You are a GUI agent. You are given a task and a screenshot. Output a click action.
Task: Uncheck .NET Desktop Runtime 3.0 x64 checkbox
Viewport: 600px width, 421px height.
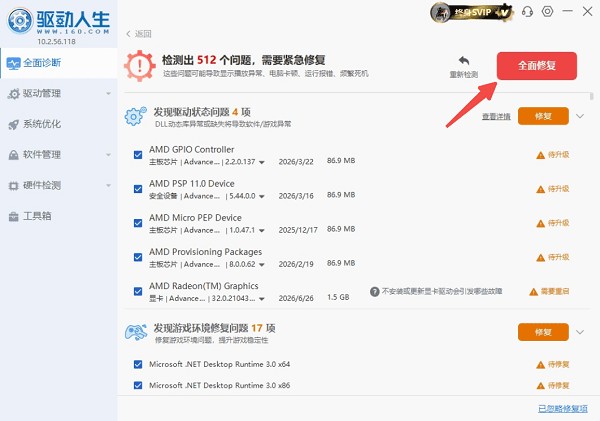138,364
